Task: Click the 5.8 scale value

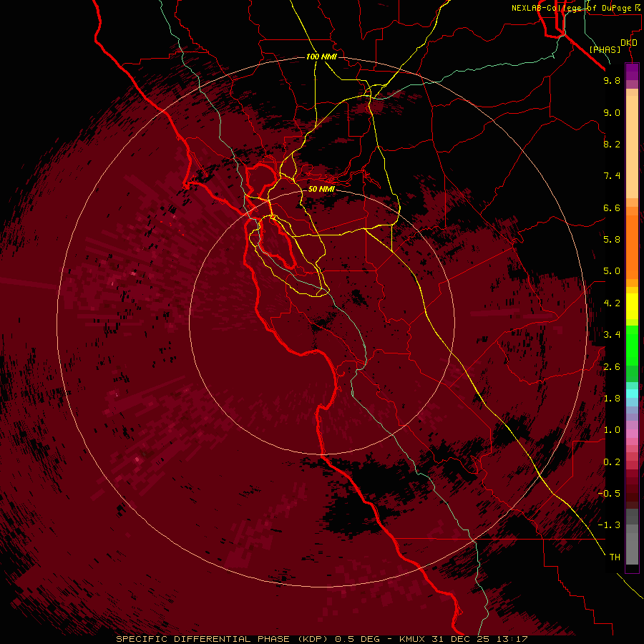Action: tap(612, 240)
